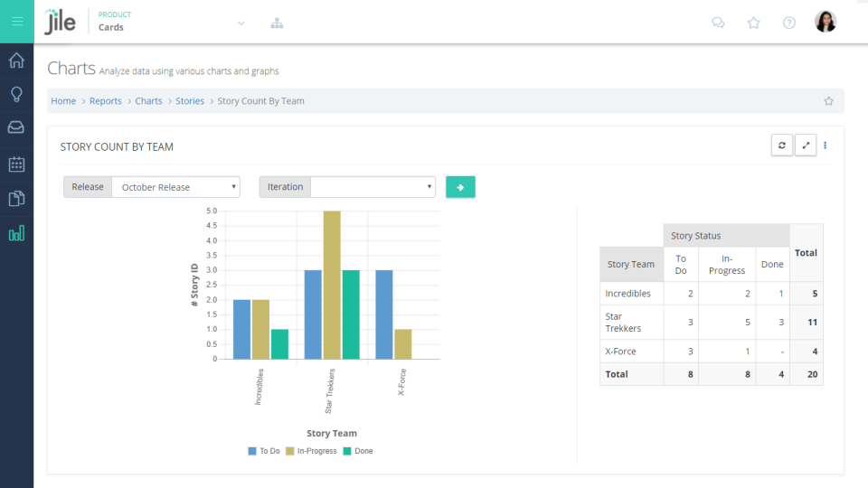The image size is (868, 488).
Task: Toggle the Done legend item
Action: (358, 451)
